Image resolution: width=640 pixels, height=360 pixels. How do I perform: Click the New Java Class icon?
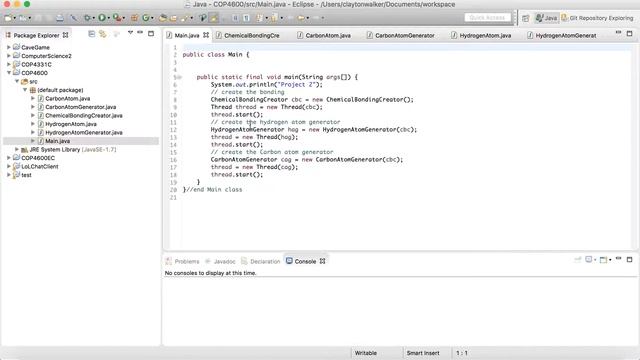pyautogui.click(x=145, y=18)
